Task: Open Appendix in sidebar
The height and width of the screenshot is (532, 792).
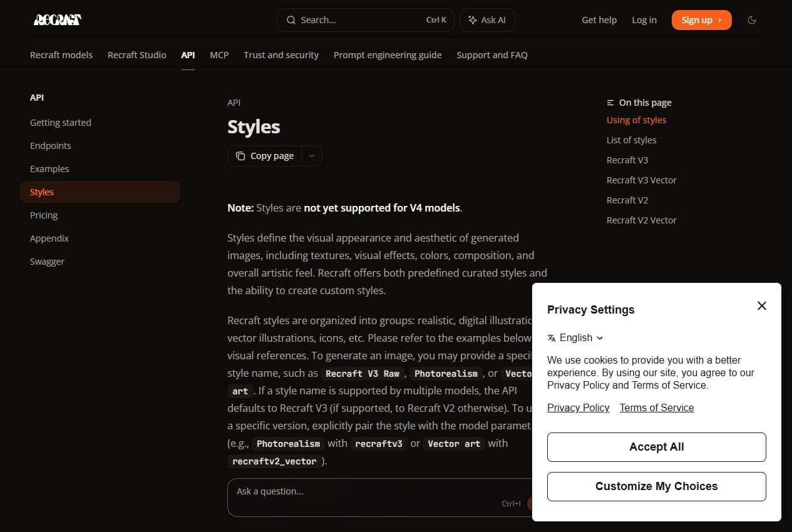Action: pyautogui.click(x=100, y=238)
